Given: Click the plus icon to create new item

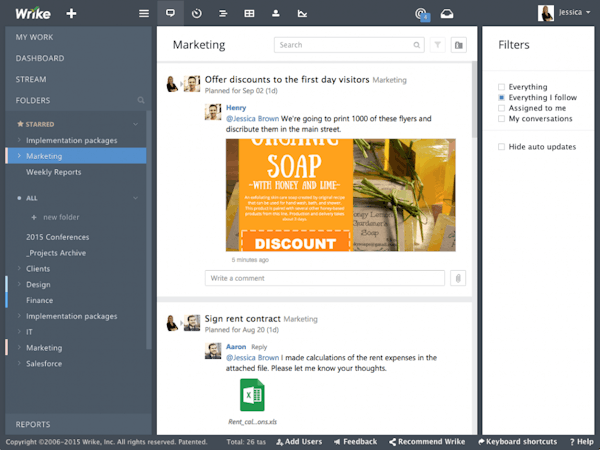Looking at the screenshot, I should tap(70, 13).
